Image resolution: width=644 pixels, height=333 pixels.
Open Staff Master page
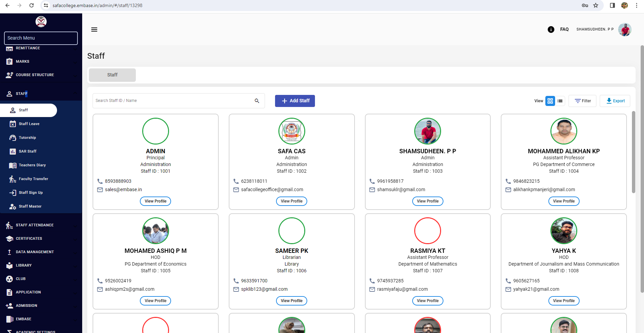(41, 206)
